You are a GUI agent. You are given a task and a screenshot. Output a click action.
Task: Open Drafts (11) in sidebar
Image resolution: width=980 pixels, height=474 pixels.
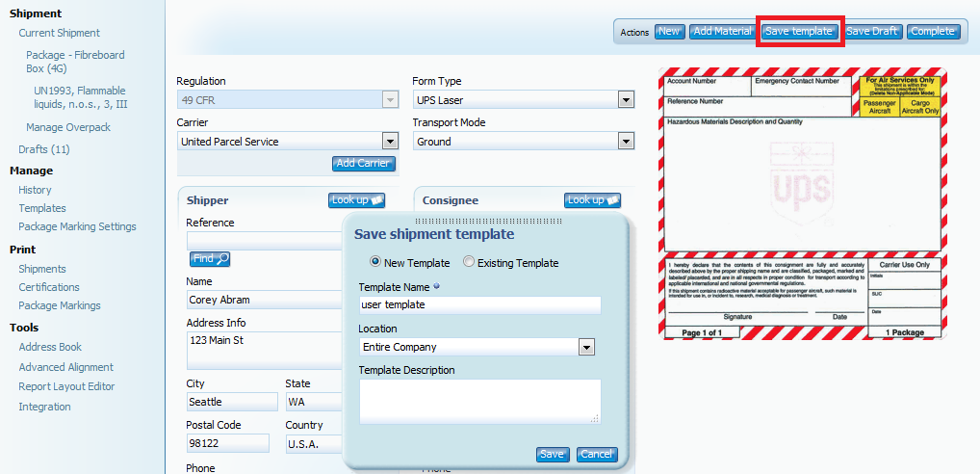pos(44,149)
